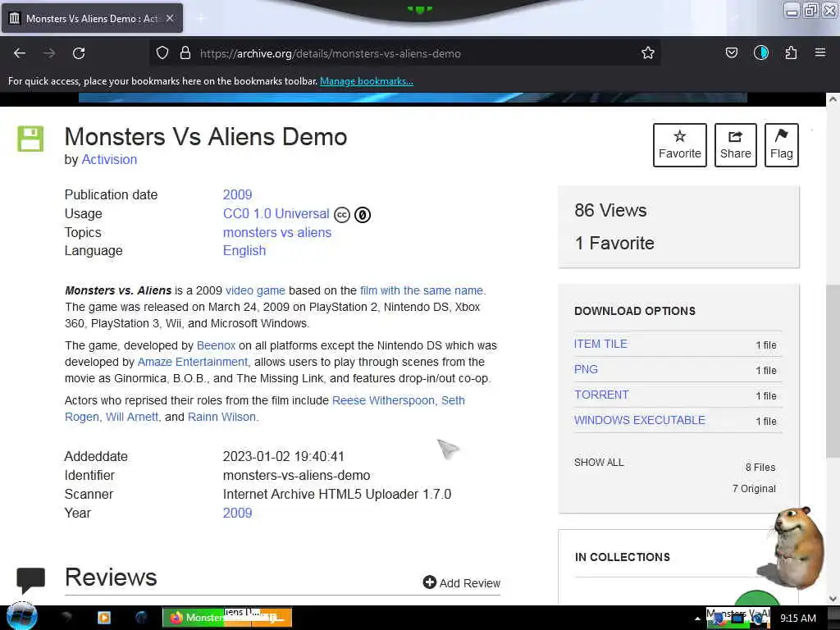Click the Creative Commons CC icon
840x630 pixels.
click(342, 215)
